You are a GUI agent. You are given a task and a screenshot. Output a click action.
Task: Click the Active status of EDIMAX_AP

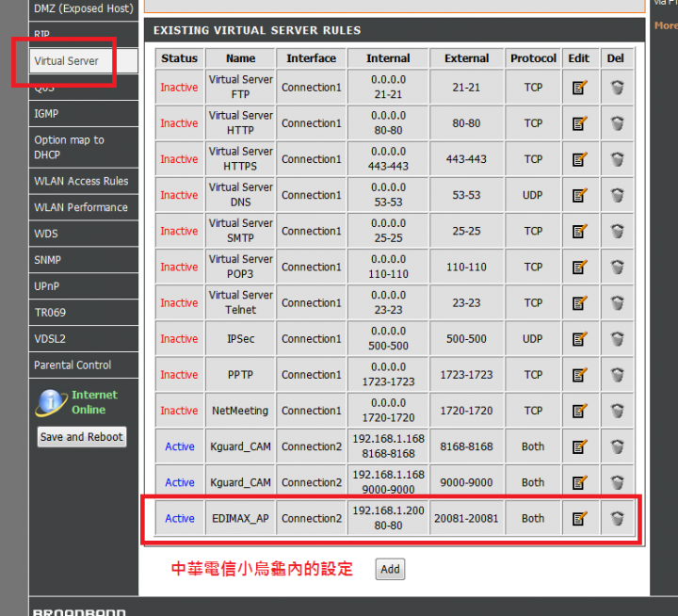click(x=180, y=518)
